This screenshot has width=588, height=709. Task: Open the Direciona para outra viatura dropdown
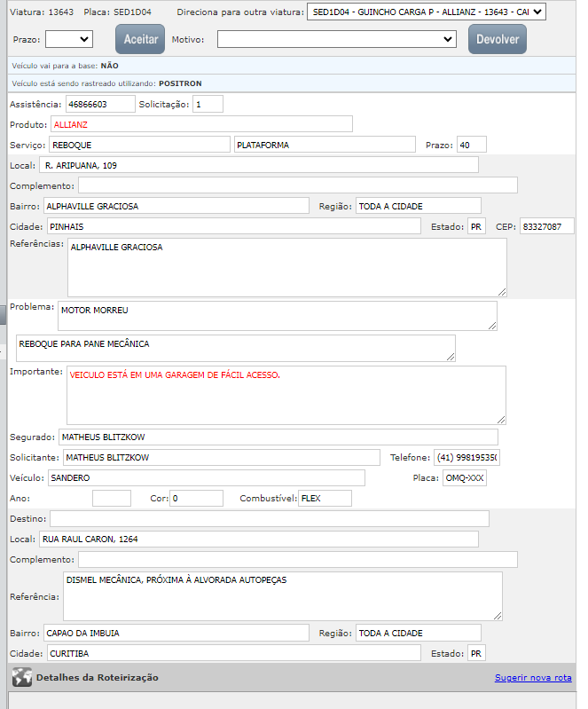(426, 12)
